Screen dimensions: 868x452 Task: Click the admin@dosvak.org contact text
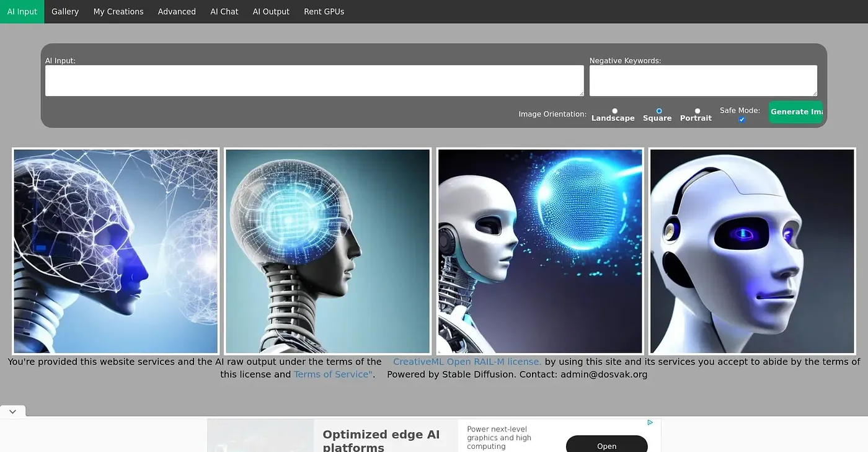coord(604,374)
